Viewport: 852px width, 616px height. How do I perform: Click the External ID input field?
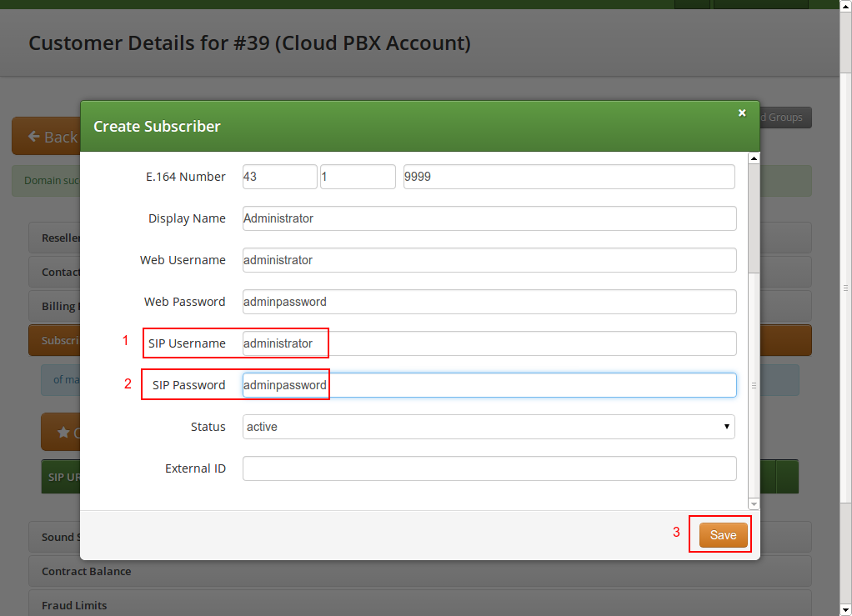pos(488,468)
